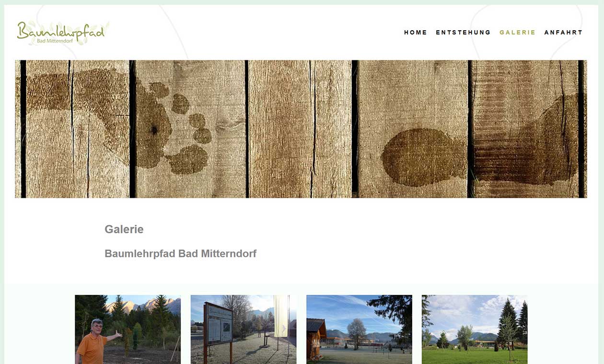Image resolution: width=604 pixels, height=364 pixels.
Task: Open the information board photo thumbnail
Action: click(x=244, y=330)
